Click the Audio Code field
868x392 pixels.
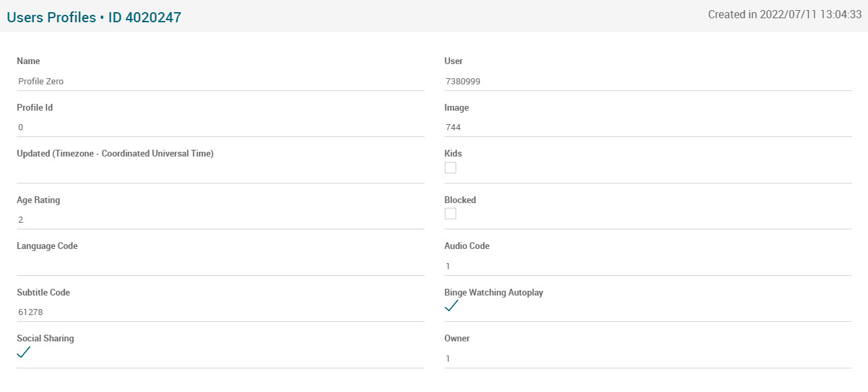tap(648, 267)
